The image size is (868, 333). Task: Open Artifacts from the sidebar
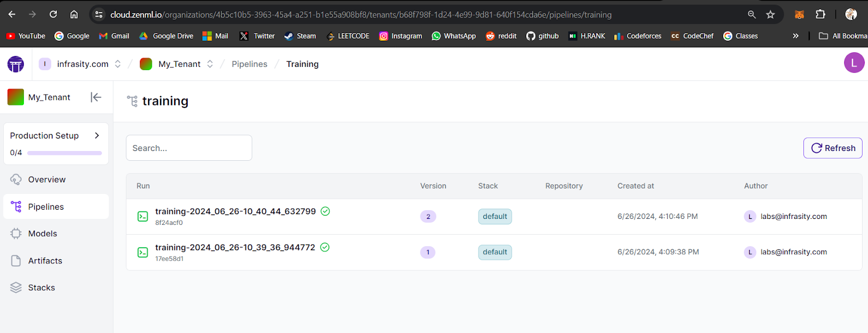tap(45, 261)
